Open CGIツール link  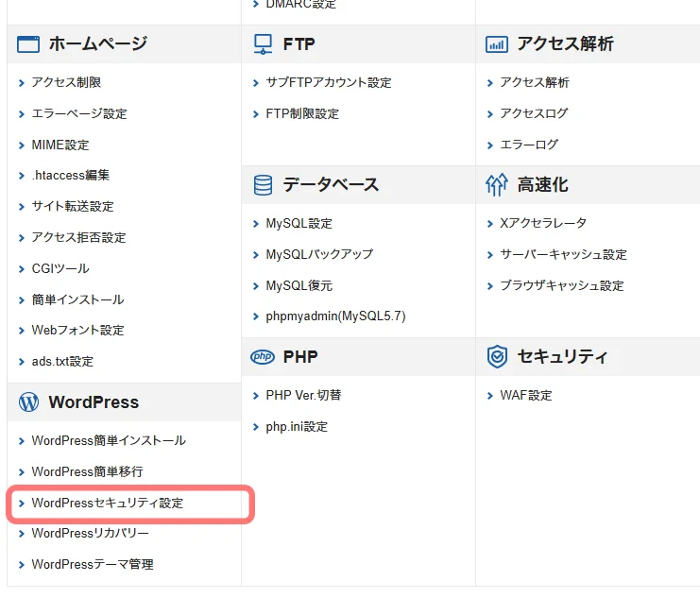click(60, 268)
